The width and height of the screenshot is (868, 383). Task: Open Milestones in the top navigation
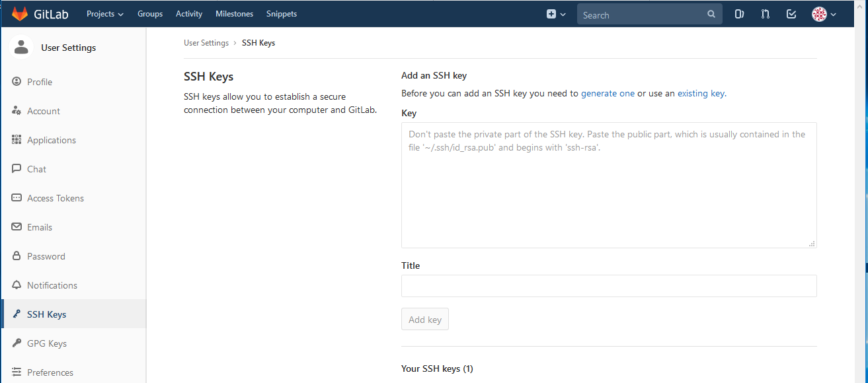[234, 14]
